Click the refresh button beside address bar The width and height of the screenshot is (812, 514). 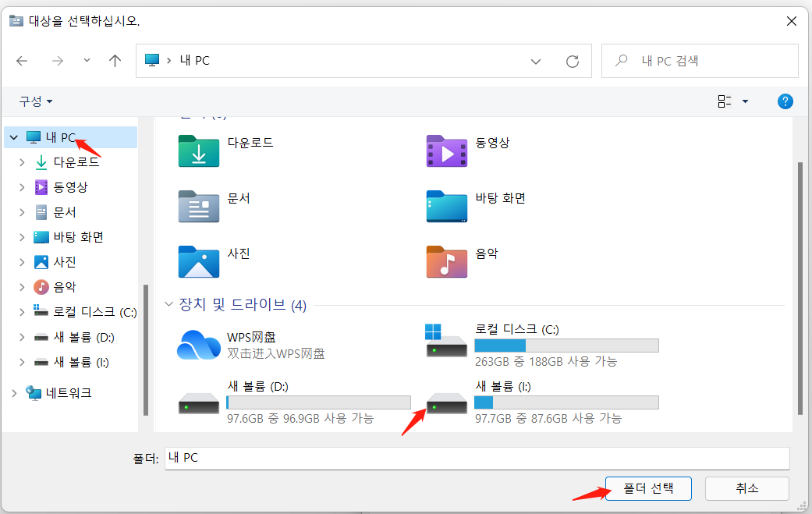click(x=573, y=61)
